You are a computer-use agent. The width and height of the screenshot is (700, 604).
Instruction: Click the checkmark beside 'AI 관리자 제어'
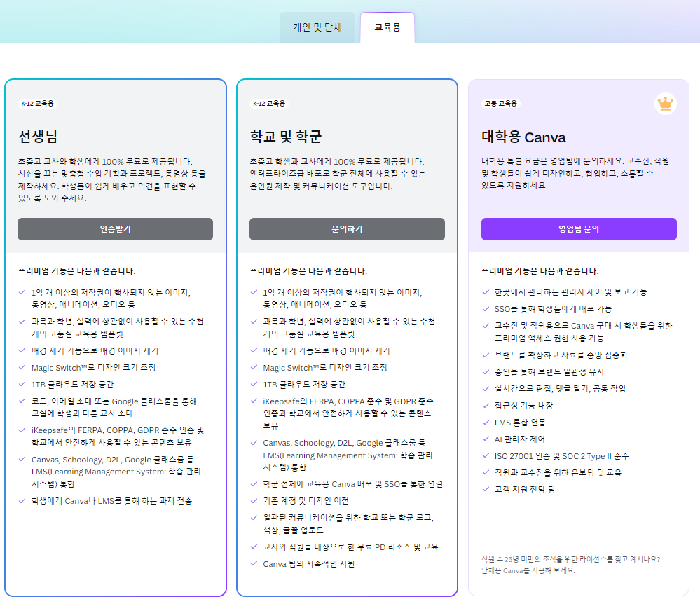click(486, 439)
